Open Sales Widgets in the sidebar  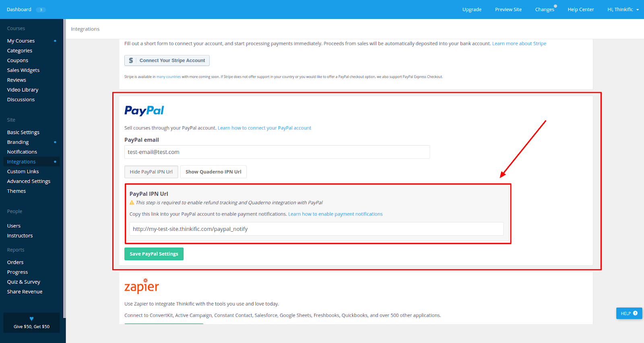(23, 70)
